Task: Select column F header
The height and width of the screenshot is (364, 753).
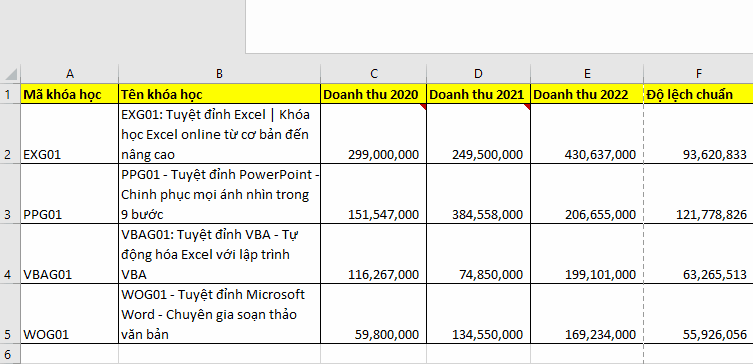Action: click(x=698, y=74)
